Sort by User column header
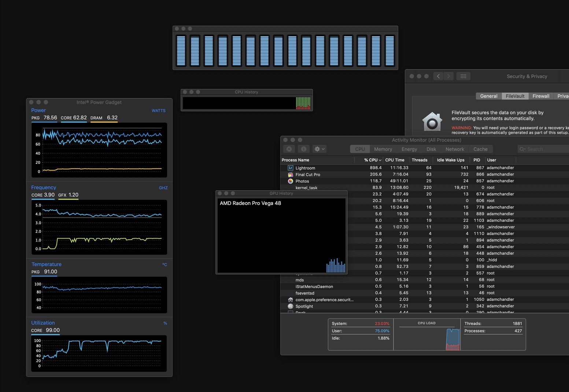Screen dimensions: 569x392 click(501, 160)
